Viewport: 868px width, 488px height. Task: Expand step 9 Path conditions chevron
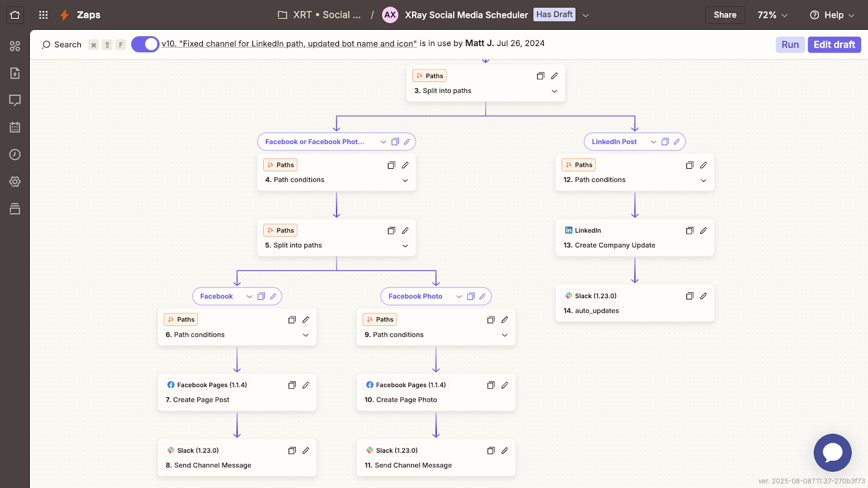click(x=505, y=335)
